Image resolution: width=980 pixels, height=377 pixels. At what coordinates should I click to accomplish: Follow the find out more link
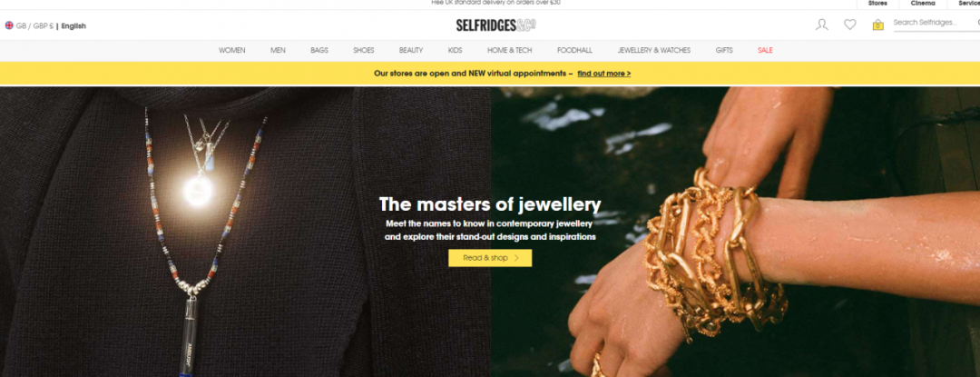[603, 74]
